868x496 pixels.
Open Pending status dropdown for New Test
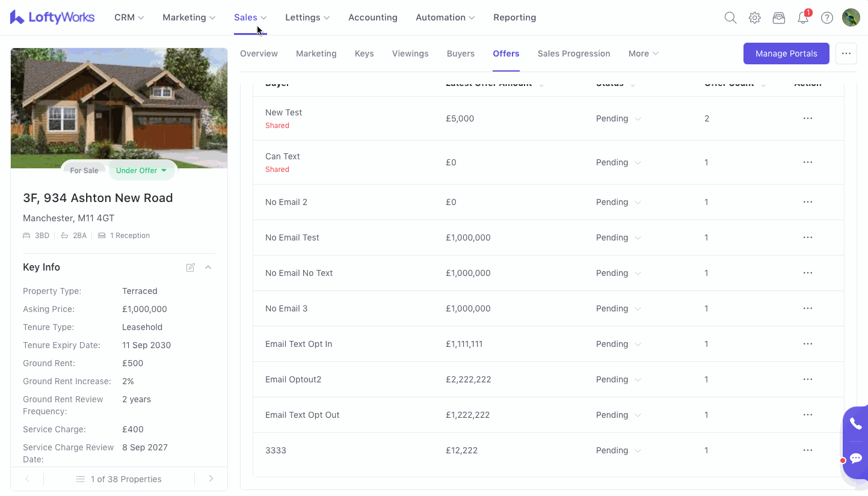click(618, 119)
